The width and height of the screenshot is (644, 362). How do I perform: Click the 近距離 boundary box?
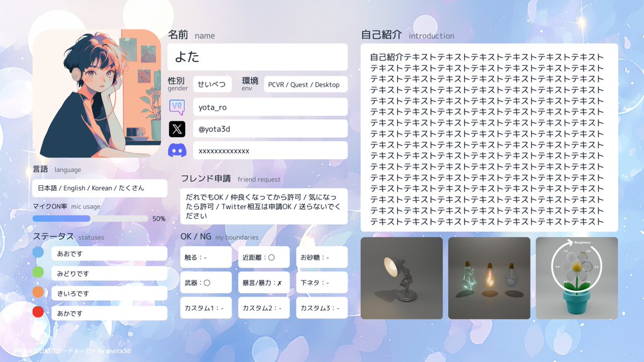point(264,257)
